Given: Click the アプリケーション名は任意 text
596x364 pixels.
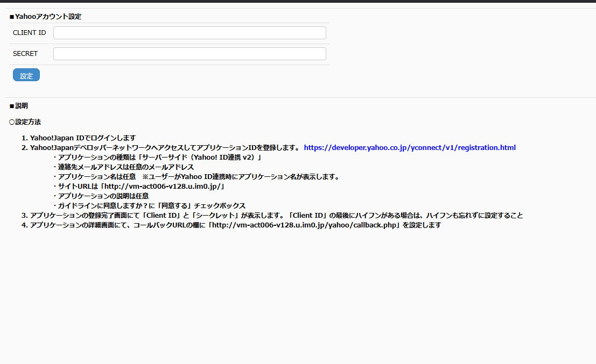Looking at the screenshot, I should click(x=94, y=177).
